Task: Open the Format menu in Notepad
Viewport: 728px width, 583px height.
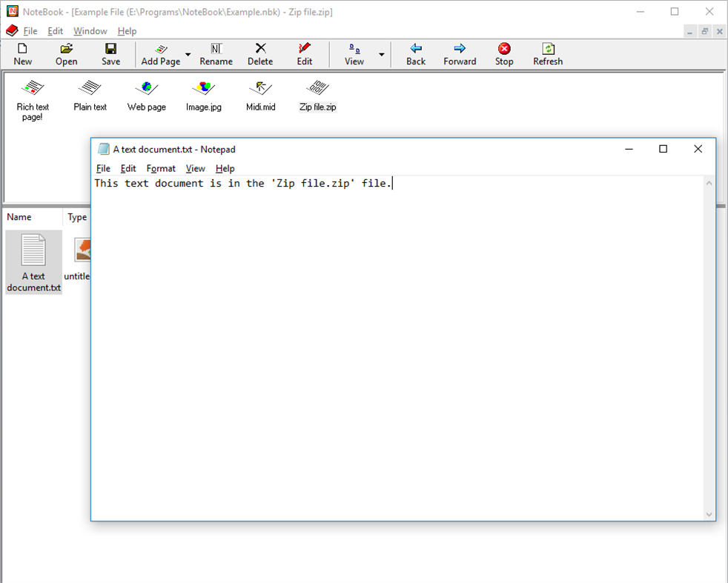Action: (x=161, y=168)
